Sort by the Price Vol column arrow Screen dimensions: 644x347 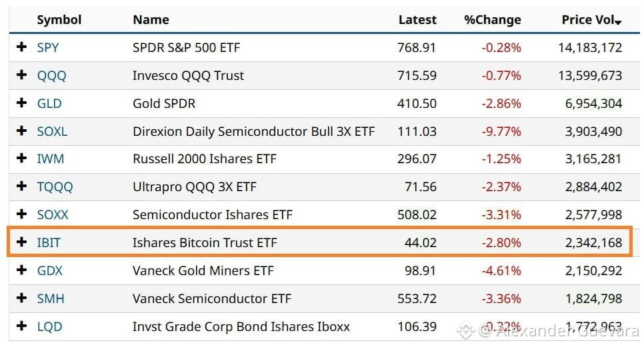[618, 22]
